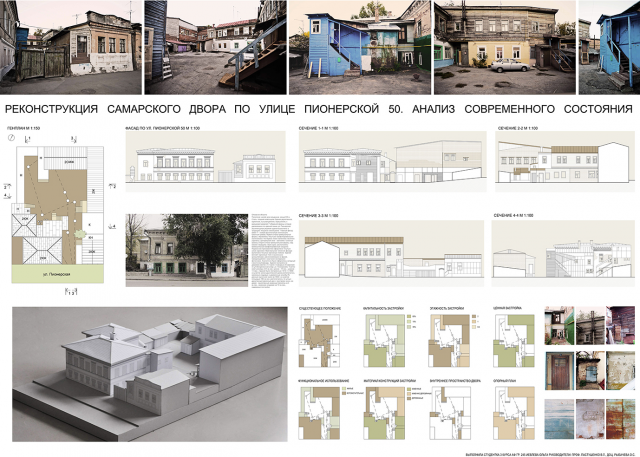
Task: Open the section 2-2 drawing
Action: point(565,162)
